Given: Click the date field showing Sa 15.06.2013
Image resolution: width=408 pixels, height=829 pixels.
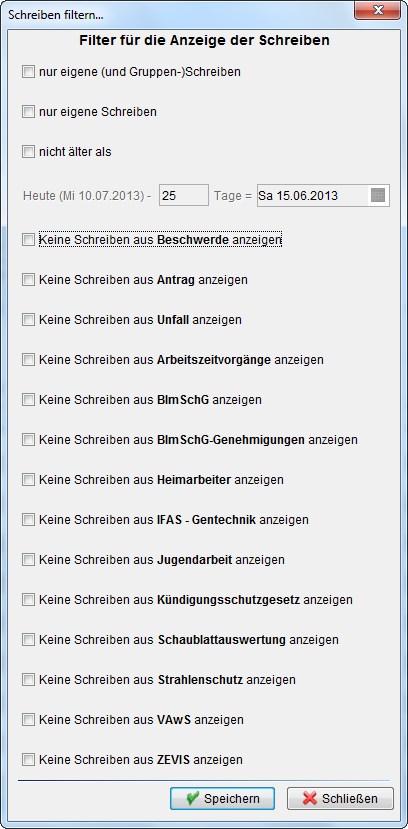Looking at the screenshot, I should [x=323, y=196].
